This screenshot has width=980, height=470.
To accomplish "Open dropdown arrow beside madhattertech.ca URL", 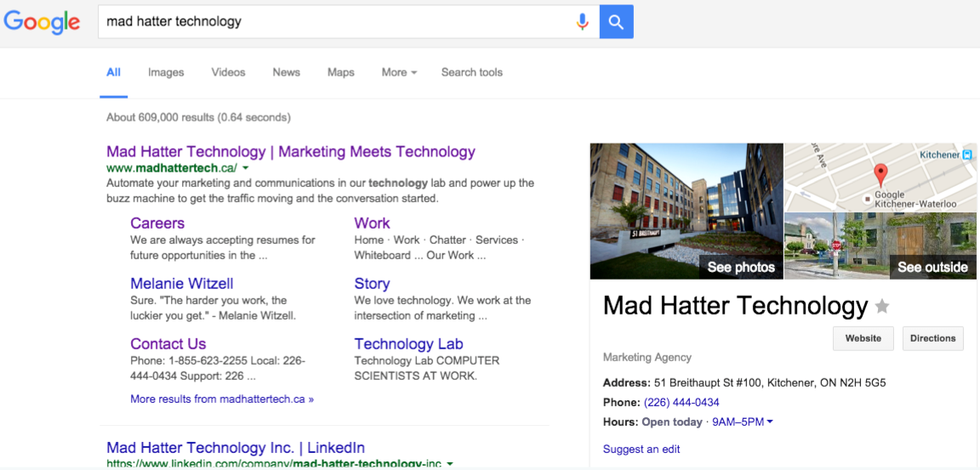I will (x=246, y=168).
